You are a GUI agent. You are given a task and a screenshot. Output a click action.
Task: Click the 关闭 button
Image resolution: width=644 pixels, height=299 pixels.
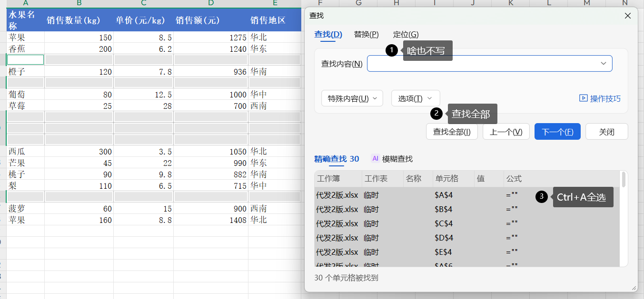point(607,132)
